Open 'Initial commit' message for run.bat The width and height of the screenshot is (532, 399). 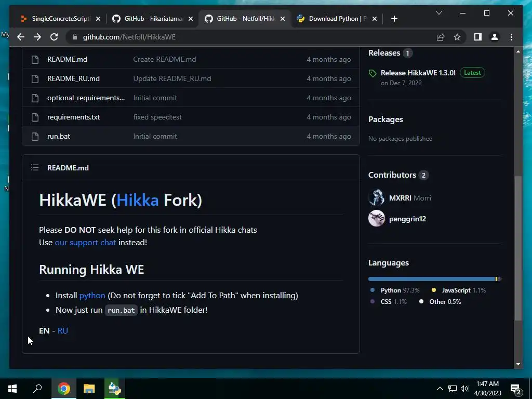[155, 137]
